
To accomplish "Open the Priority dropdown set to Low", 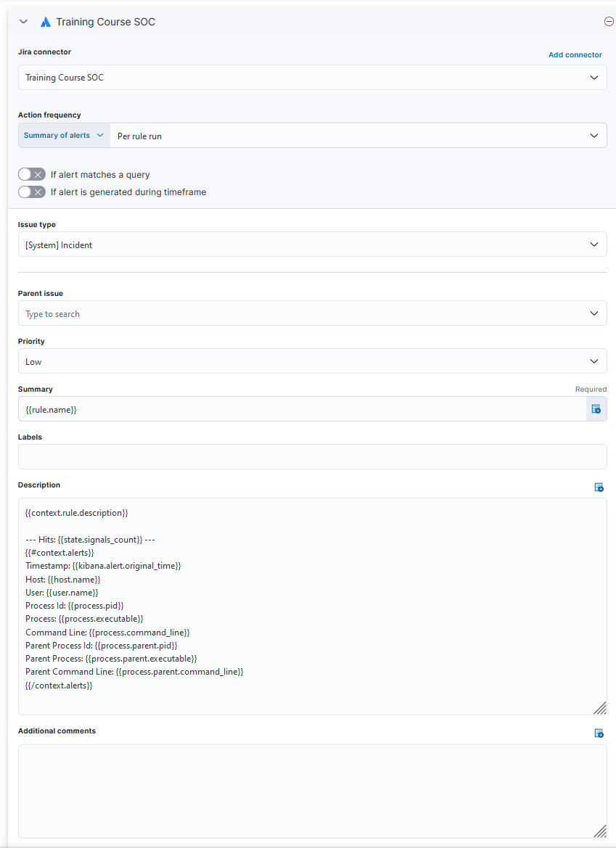I will tap(312, 361).
